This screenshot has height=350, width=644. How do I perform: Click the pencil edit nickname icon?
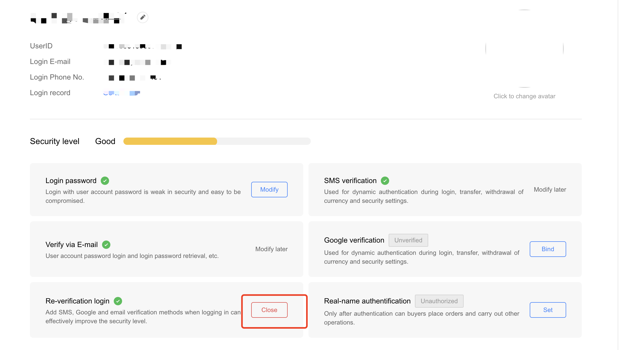pyautogui.click(x=143, y=17)
